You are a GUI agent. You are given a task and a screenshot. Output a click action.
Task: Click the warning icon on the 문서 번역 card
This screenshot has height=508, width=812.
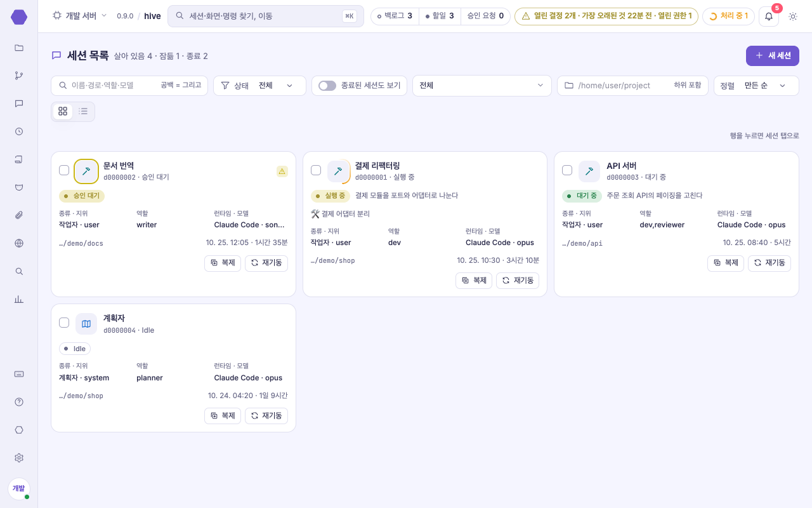point(282,171)
